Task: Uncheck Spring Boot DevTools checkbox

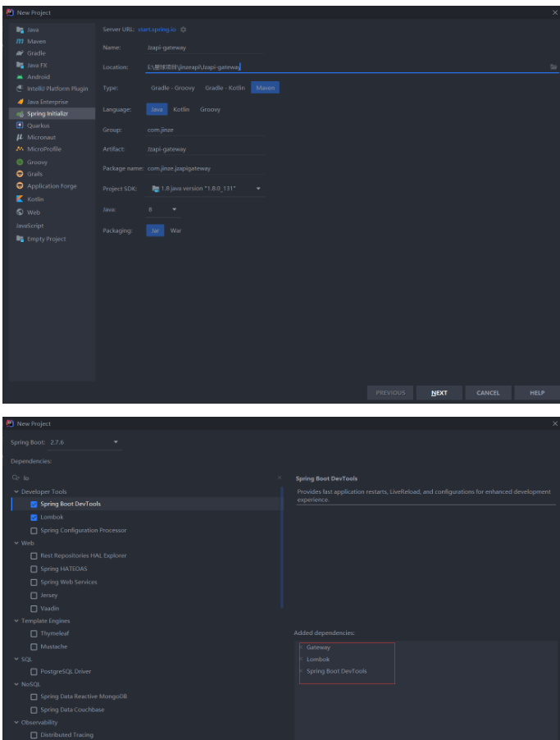Action: [x=34, y=504]
